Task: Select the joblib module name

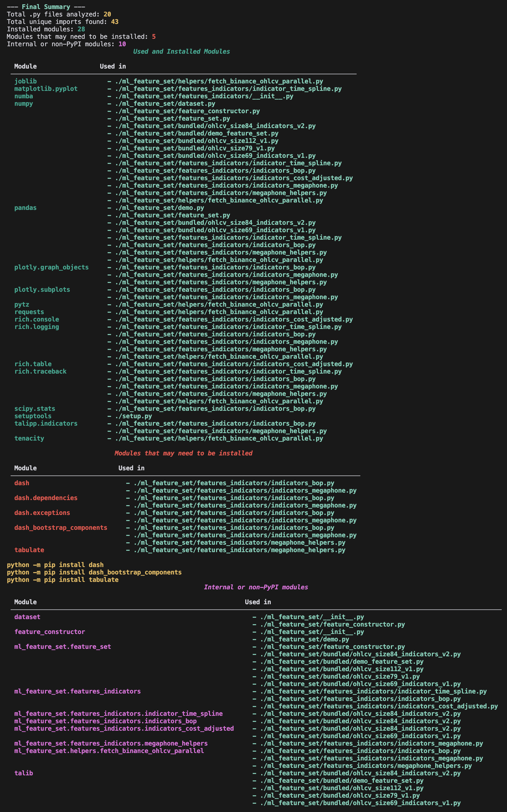Action: tap(26, 81)
